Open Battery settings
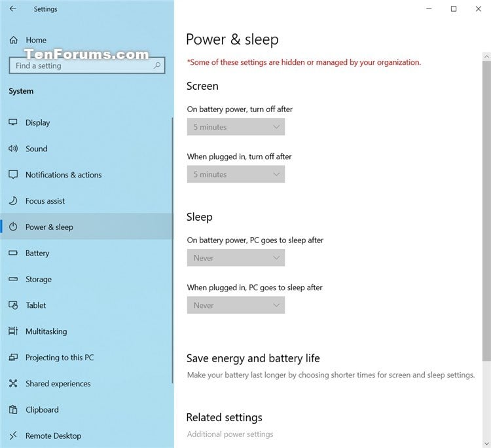Viewport: 491px width, 448px height. [86, 253]
